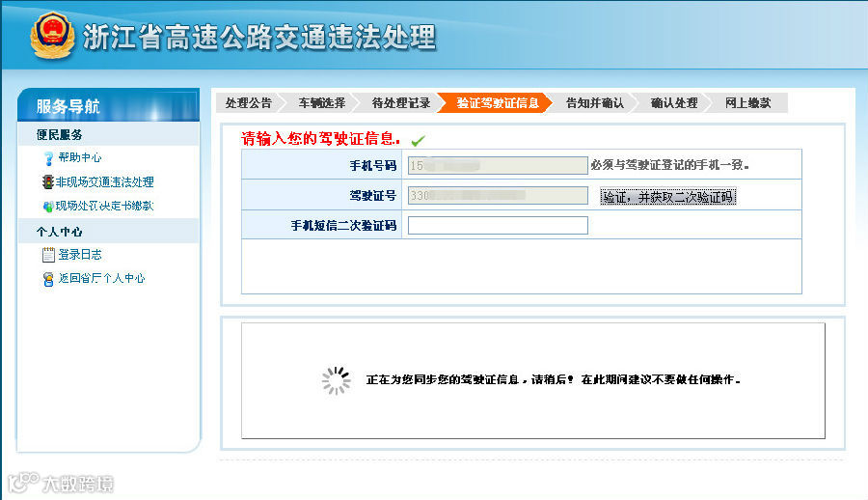868x500 pixels.
Task: Click the 便民服务 section heading
Action: pyautogui.click(x=60, y=135)
